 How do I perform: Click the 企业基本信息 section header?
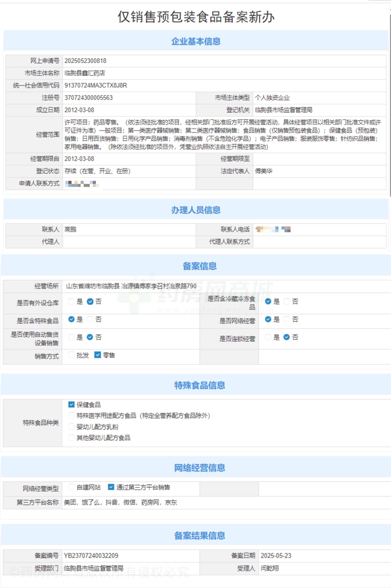tap(196, 41)
